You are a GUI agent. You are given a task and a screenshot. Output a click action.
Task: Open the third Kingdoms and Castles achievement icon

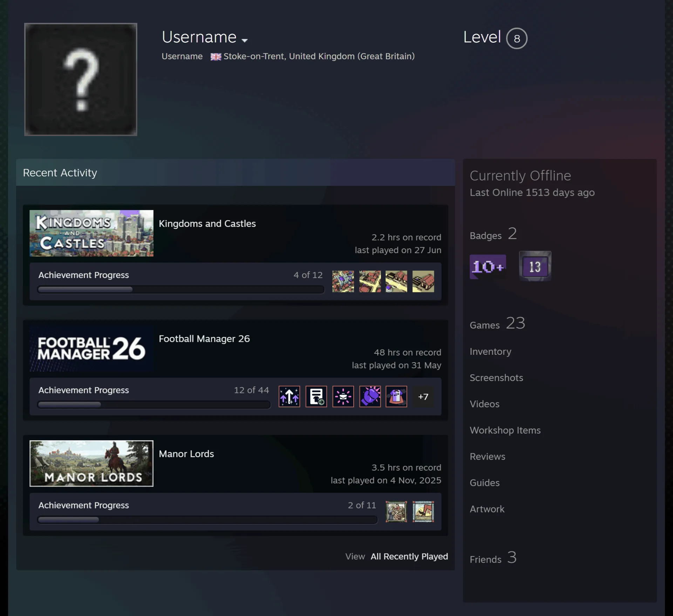click(x=396, y=281)
